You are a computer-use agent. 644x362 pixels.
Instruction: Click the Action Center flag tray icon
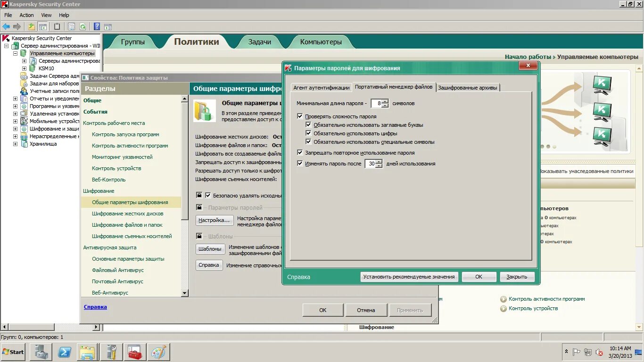(577, 352)
